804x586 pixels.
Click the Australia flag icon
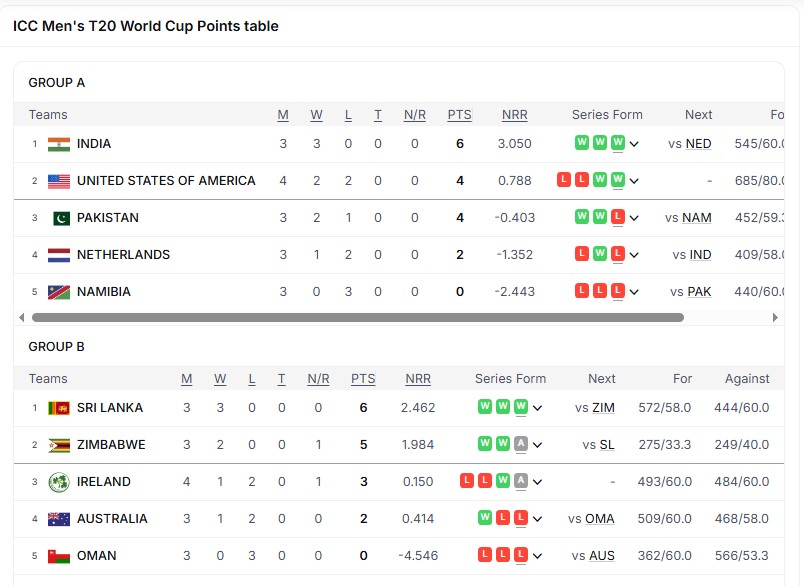tap(58, 519)
